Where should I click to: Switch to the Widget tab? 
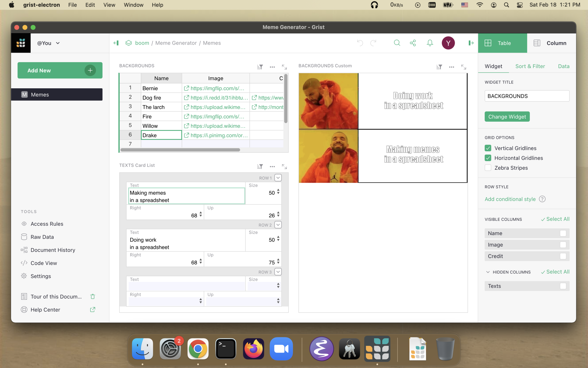[x=493, y=66]
